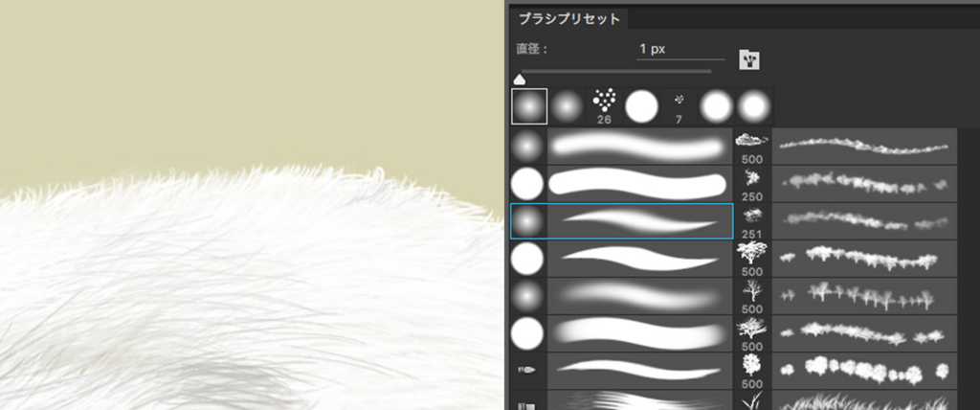
Task: Choose the bush brush labeled 251
Action: click(x=752, y=221)
